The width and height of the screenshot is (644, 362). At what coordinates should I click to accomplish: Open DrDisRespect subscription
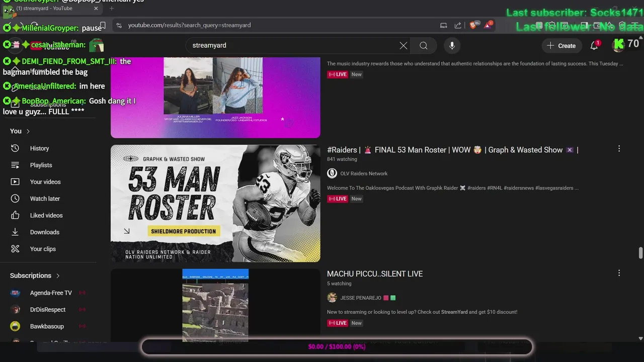[x=48, y=310]
